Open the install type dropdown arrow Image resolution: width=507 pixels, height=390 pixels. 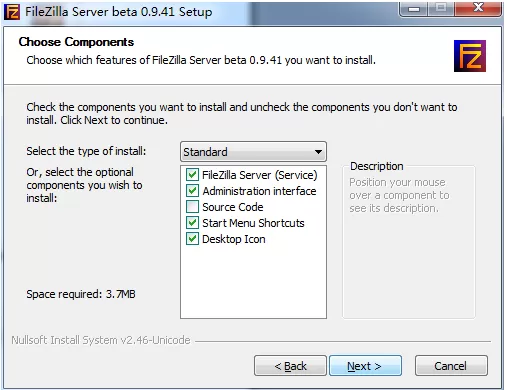[x=318, y=152]
